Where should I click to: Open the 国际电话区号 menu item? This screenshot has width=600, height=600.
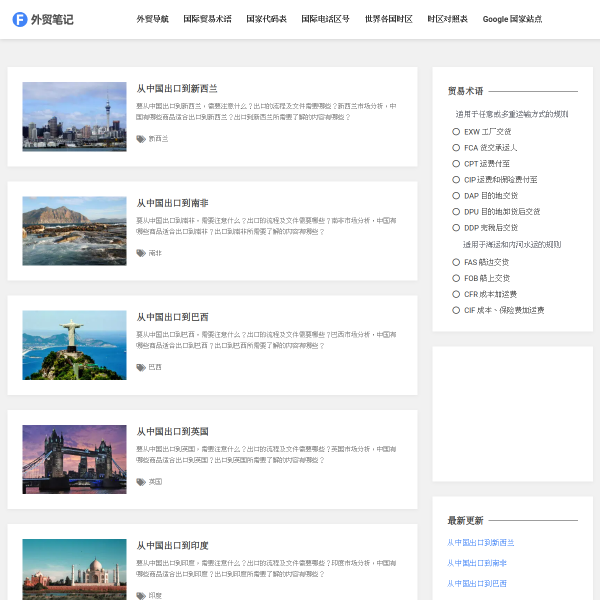pyautogui.click(x=325, y=19)
